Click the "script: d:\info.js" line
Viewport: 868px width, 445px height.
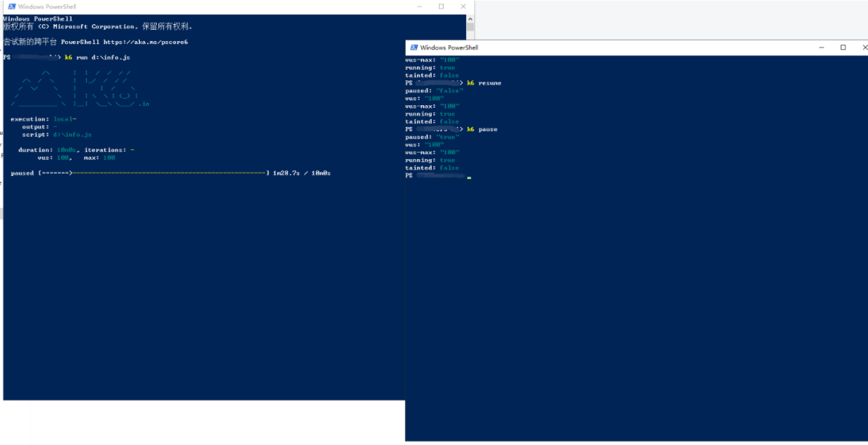[57, 134]
